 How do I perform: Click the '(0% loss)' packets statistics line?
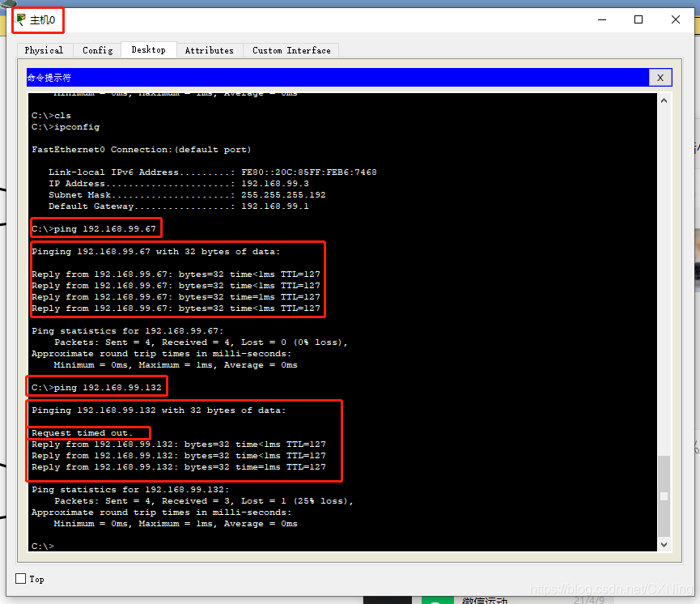(x=201, y=342)
